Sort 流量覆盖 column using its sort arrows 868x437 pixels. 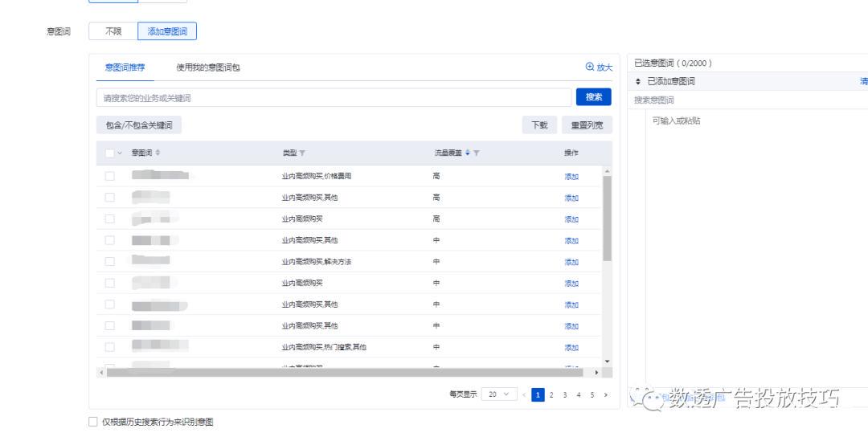coord(468,153)
